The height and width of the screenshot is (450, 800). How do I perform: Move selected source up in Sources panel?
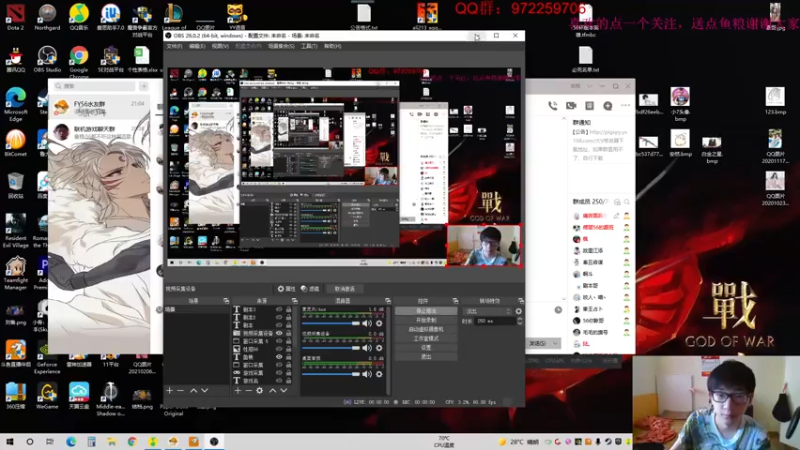point(272,390)
